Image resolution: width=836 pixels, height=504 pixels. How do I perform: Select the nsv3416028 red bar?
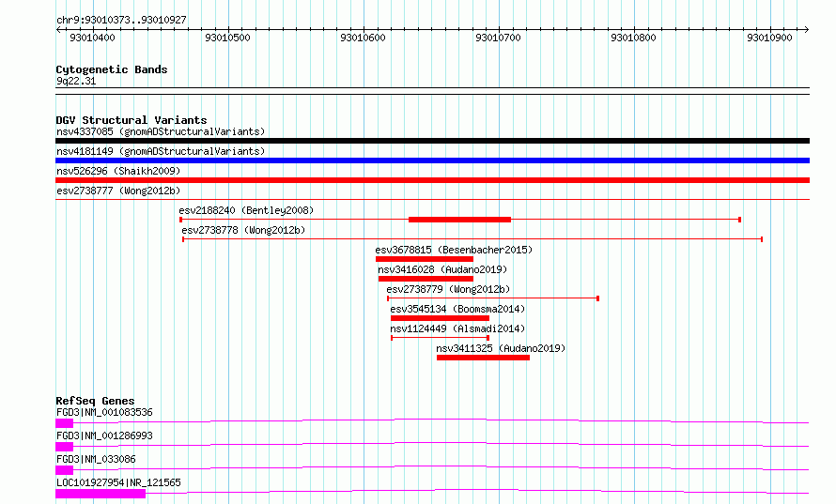[x=426, y=279]
